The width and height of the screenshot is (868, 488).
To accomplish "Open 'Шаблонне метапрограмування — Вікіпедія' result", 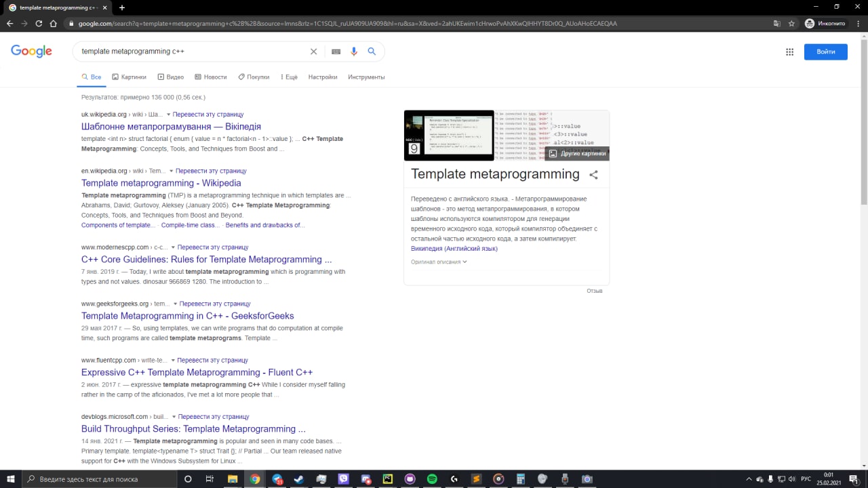I will tap(171, 127).
